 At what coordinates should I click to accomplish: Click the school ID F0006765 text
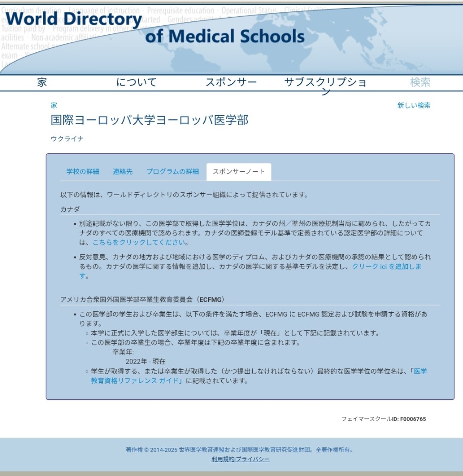413,419
